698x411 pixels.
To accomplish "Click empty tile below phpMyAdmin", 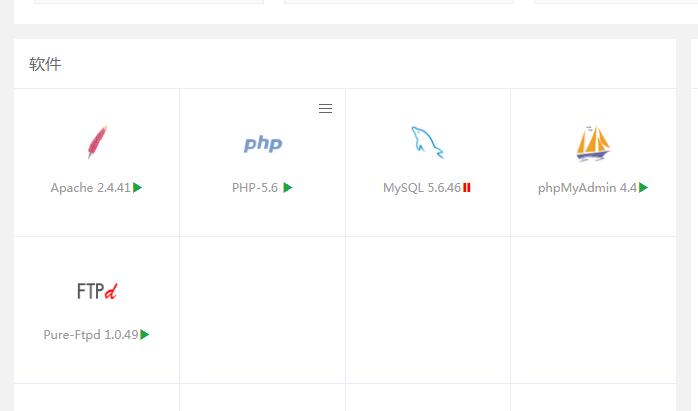I will 593,310.
